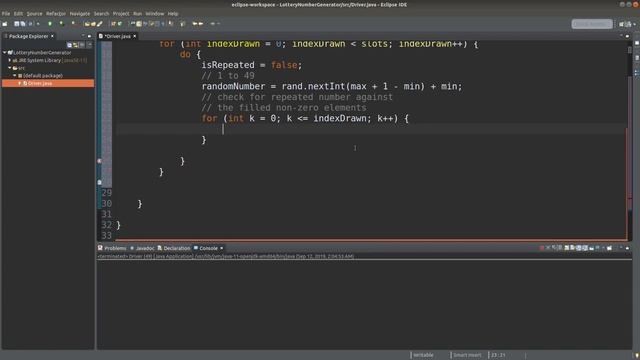Click Open Console icon in Console toolbar

(609, 248)
